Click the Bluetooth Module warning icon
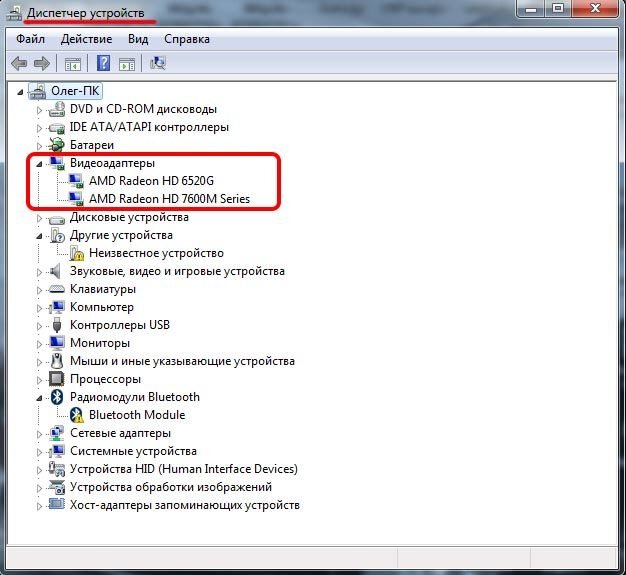This screenshot has width=626, height=575. pyautogui.click(x=77, y=415)
